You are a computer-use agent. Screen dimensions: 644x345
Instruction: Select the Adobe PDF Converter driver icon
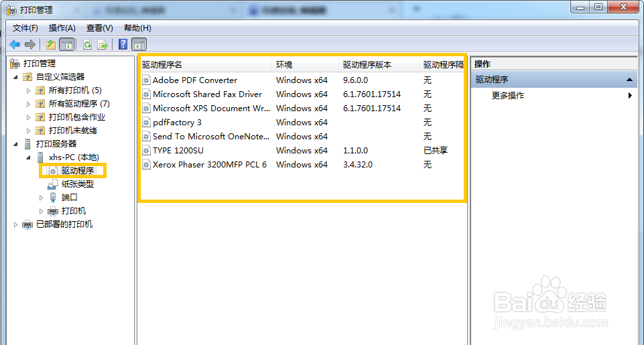click(x=146, y=80)
